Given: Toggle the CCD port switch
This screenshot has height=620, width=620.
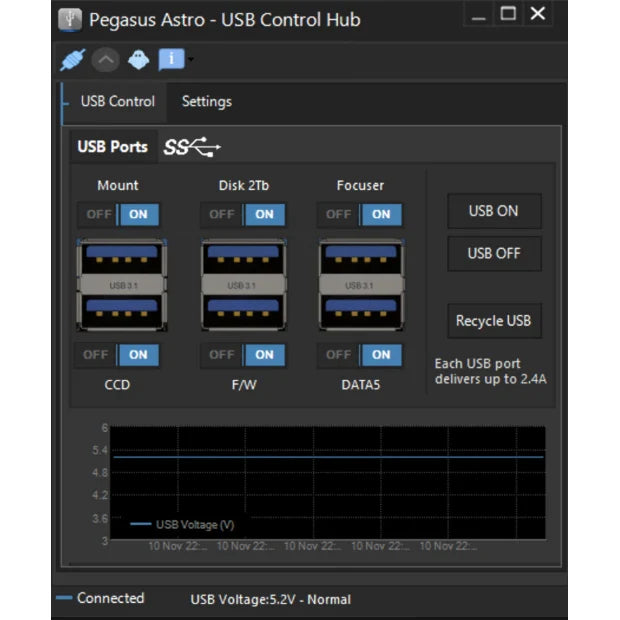Looking at the screenshot, I should point(117,355).
